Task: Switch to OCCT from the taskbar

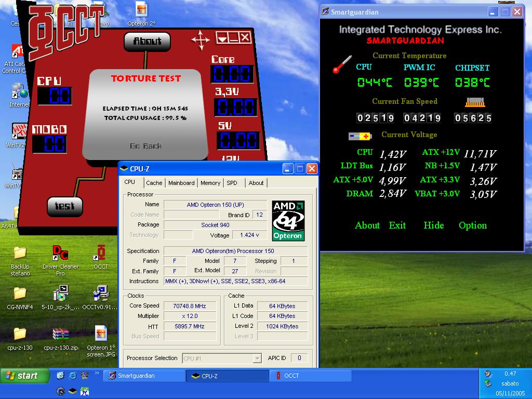Action: point(311,376)
